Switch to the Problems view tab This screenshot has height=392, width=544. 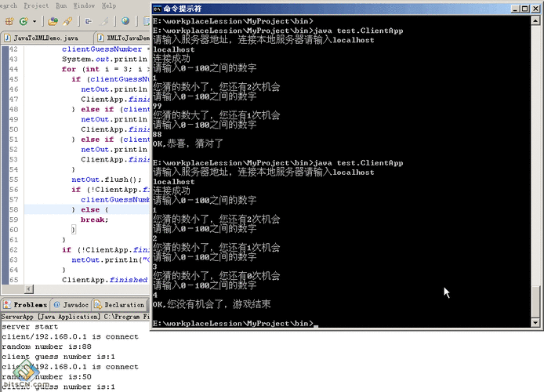(25, 304)
